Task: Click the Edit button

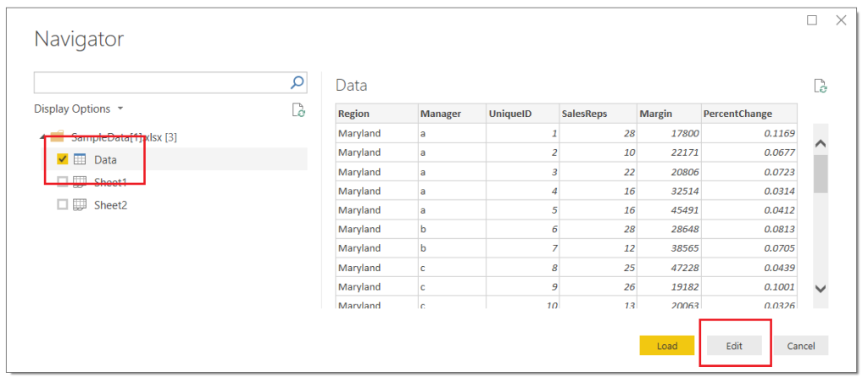Action: 734,346
